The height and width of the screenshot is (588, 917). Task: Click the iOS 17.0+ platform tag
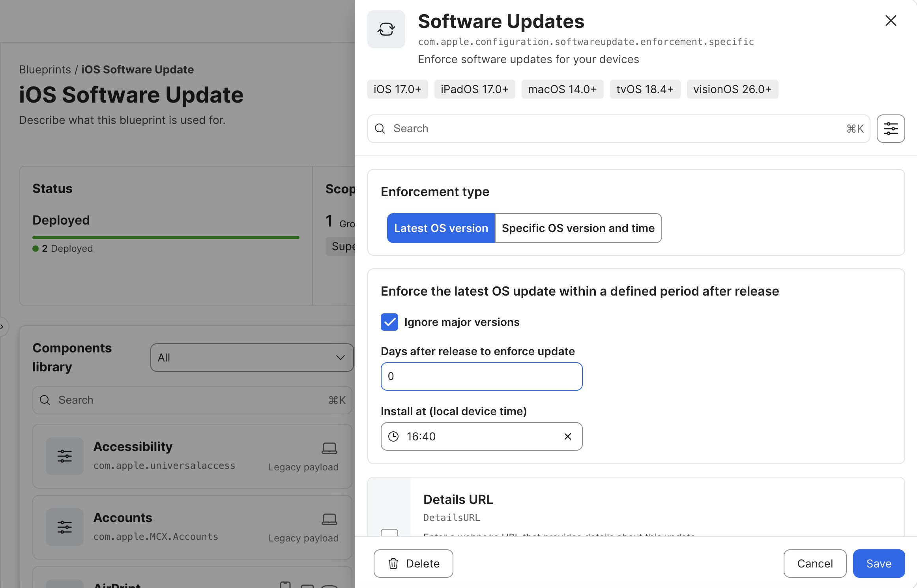[x=397, y=89]
